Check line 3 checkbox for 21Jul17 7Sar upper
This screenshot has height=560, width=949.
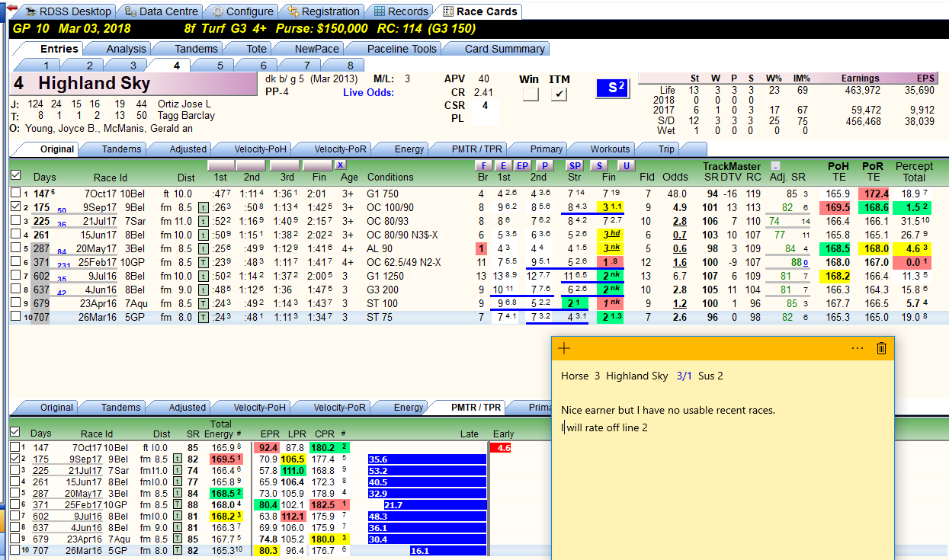click(15, 220)
